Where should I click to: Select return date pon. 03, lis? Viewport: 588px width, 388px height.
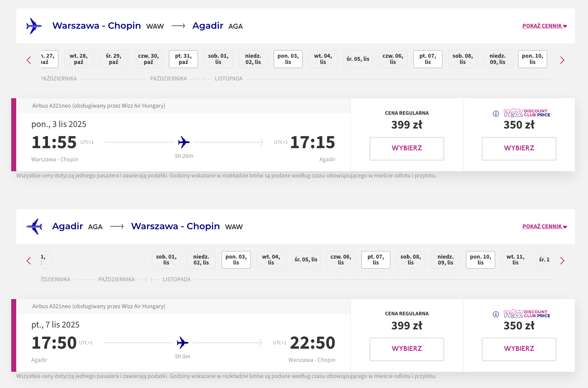coord(236,259)
